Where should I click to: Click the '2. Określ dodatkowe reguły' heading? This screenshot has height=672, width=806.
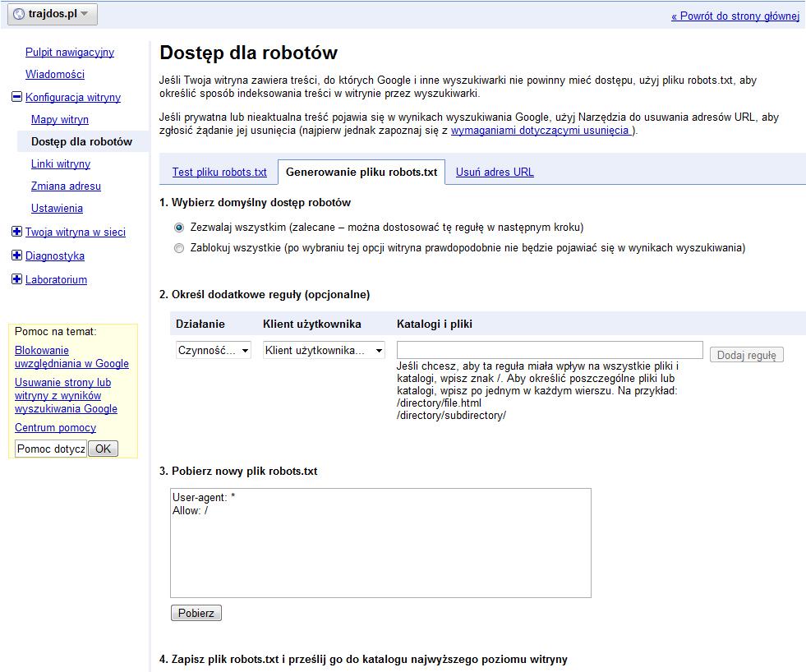point(265,295)
